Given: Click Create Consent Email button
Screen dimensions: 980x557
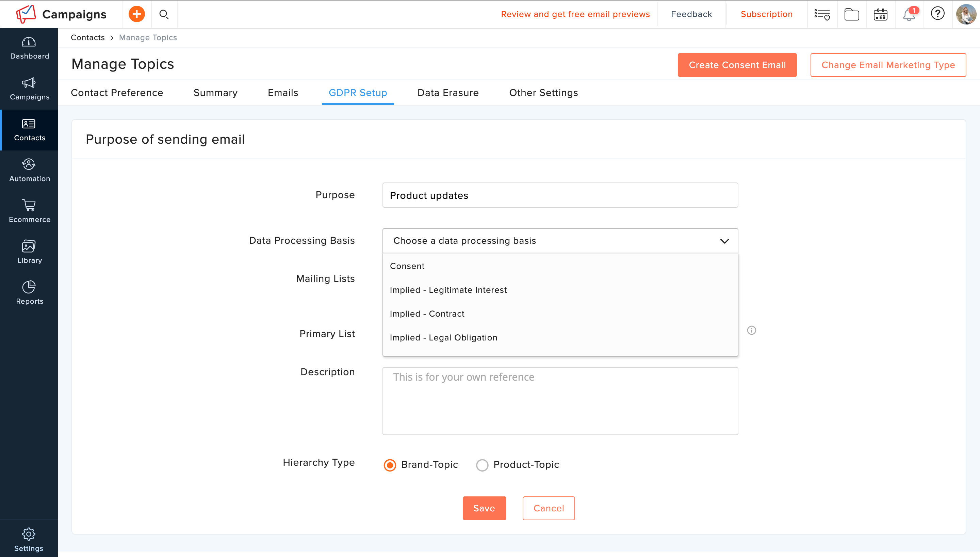Looking at the screenshot, I should coord(737,65).
